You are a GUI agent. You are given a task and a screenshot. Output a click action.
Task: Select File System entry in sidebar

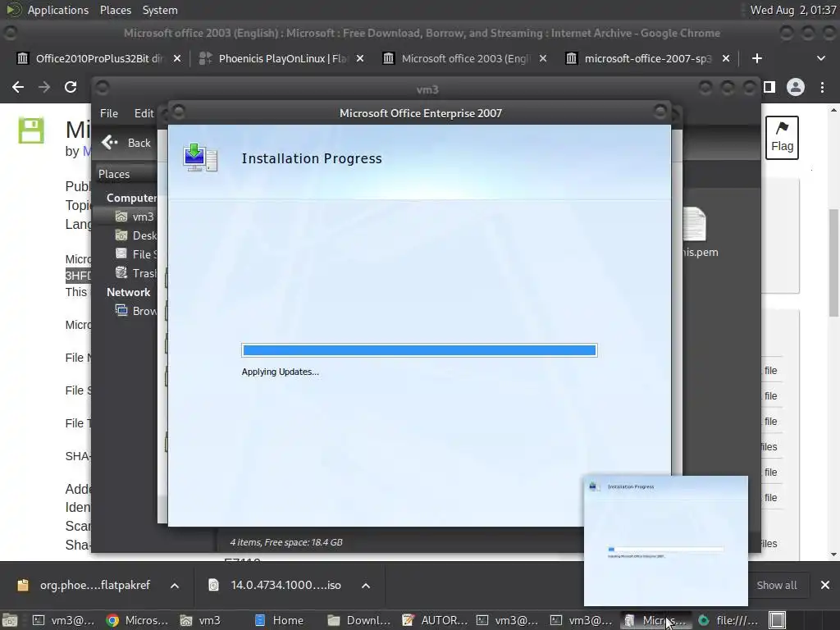pos(136,254)
